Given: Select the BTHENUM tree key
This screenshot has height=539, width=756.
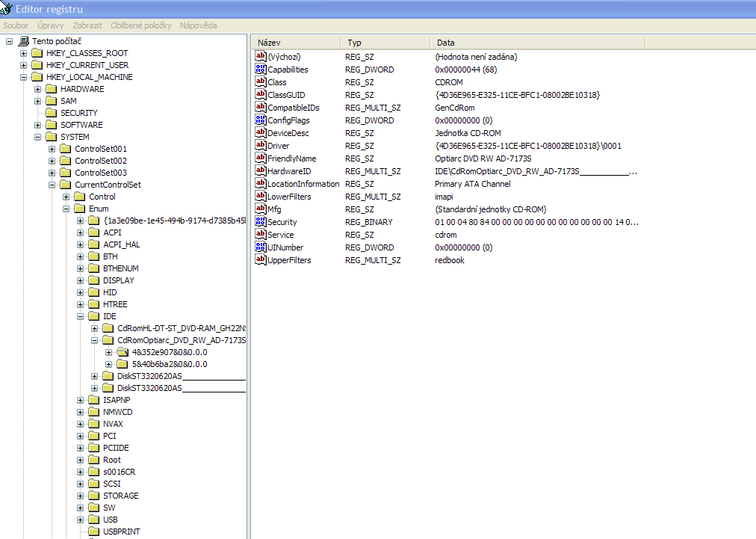Looking at the screenshot, I should coord(120,268).
